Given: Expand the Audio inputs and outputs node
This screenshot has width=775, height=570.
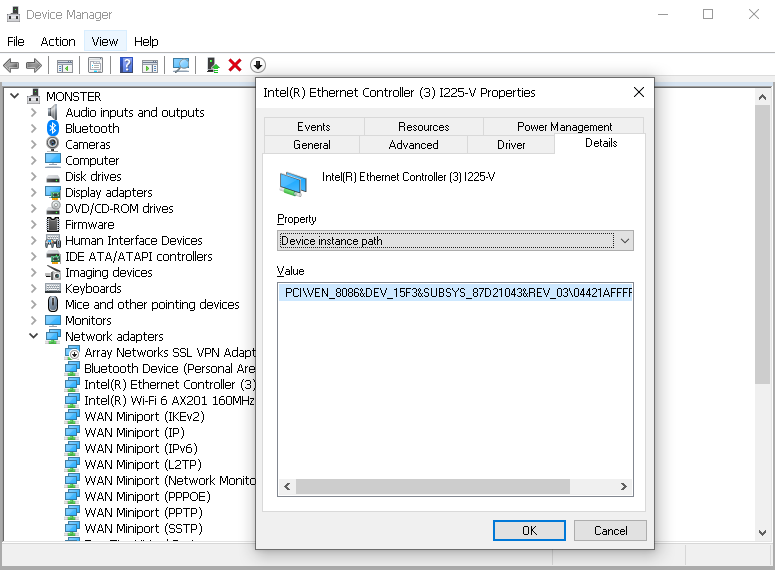Looking at the screenshot, I should [33, 112].
